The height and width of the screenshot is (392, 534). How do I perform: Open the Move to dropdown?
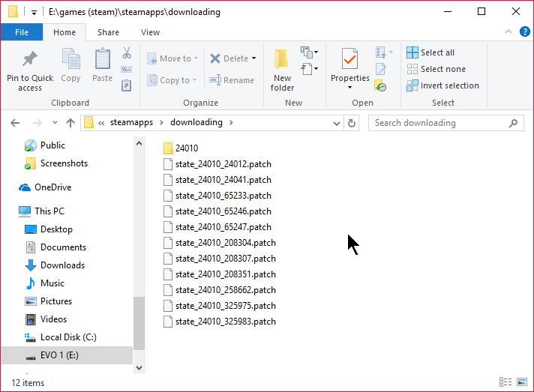tap(172, 58)
